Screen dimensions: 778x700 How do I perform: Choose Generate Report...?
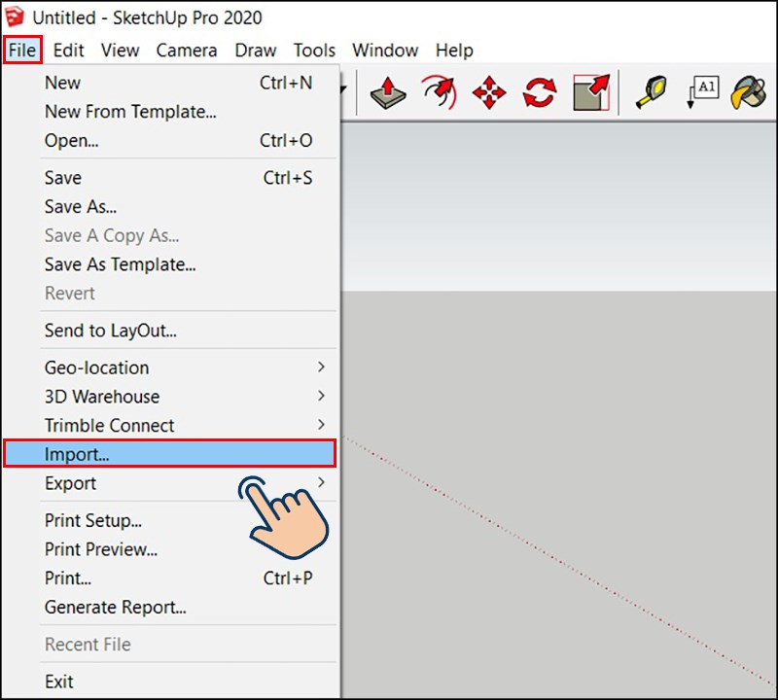point(170,607)
